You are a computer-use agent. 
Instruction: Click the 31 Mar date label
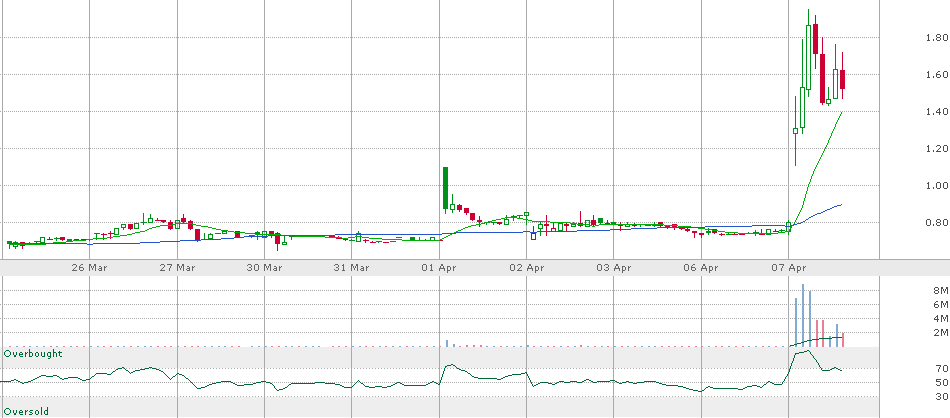[351, 267]
